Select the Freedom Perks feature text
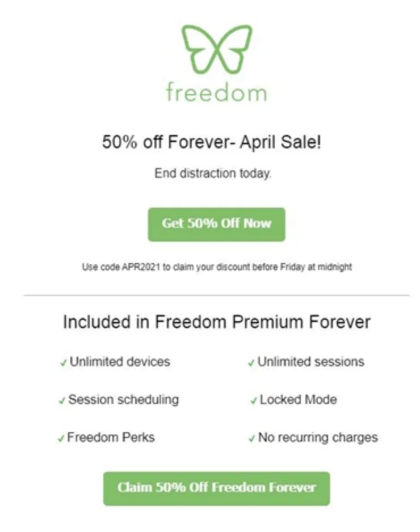Screen dimensions: 420x532 pyautogui.click(x=111, y=437)
